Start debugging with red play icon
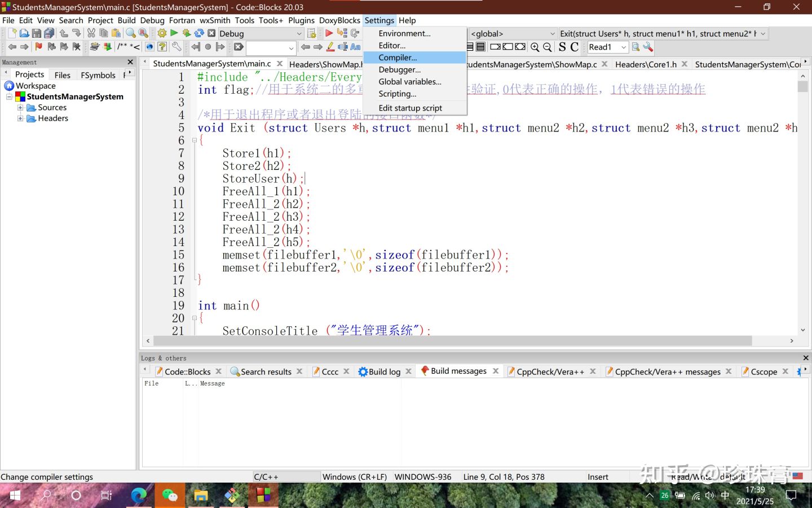This screenshot has width=812, height=508. 329,33
